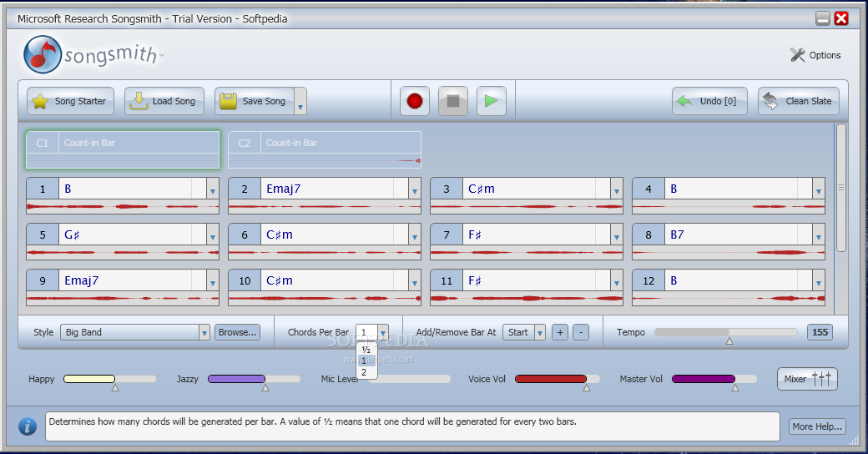
Task: Click the vertical scrollbar of the bar list
Action: pyautogui.click(x=841, y=189)
